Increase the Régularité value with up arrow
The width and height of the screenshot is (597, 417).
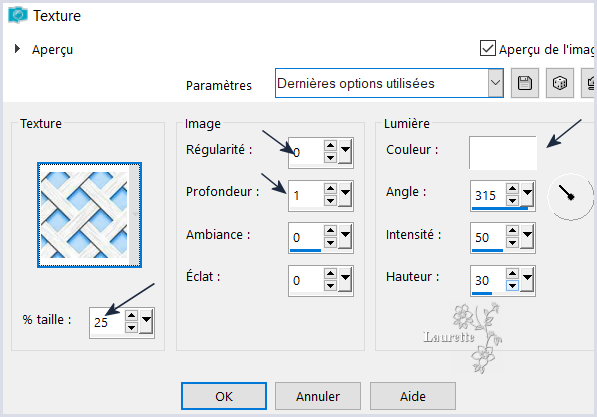[330, 145]
